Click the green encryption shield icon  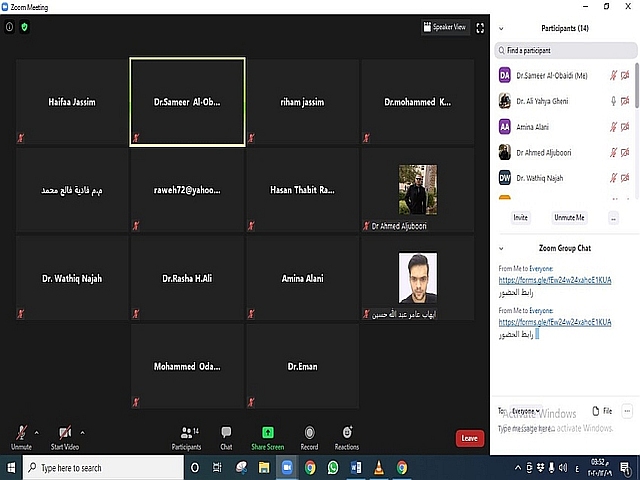[x=25, y=27]
